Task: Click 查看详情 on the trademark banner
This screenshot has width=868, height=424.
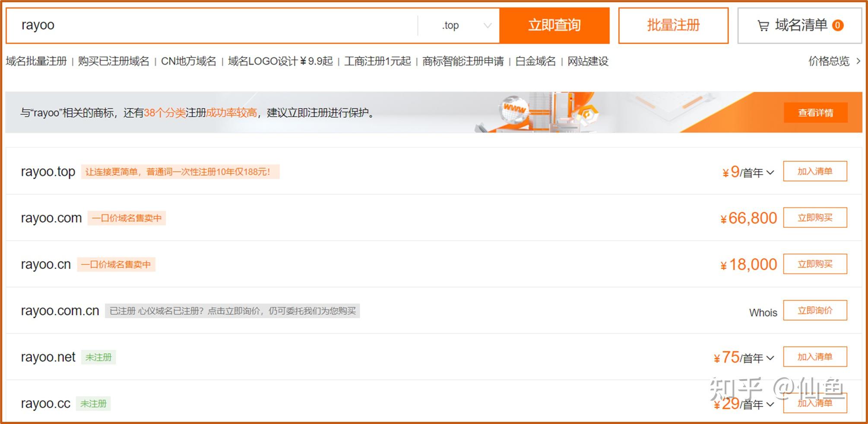Action: point(815,112)
